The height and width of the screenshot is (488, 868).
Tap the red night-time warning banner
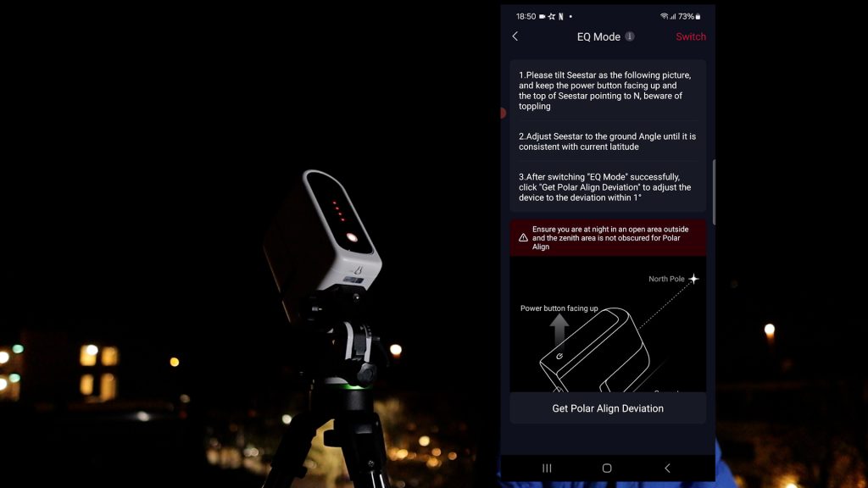(x=608, y=238)
